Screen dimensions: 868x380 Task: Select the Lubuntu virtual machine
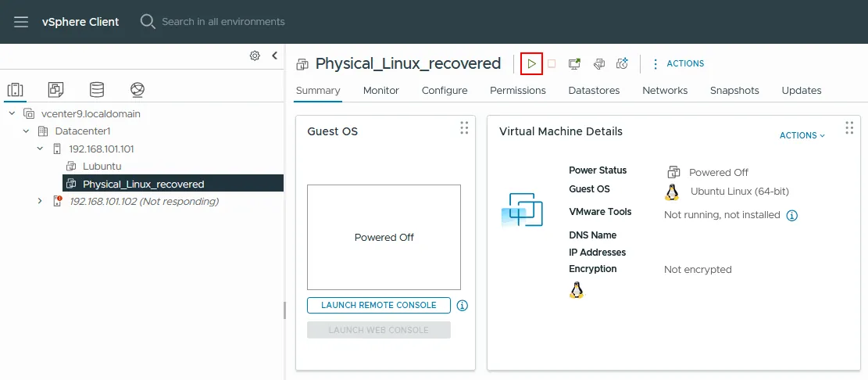click(102, 166)
